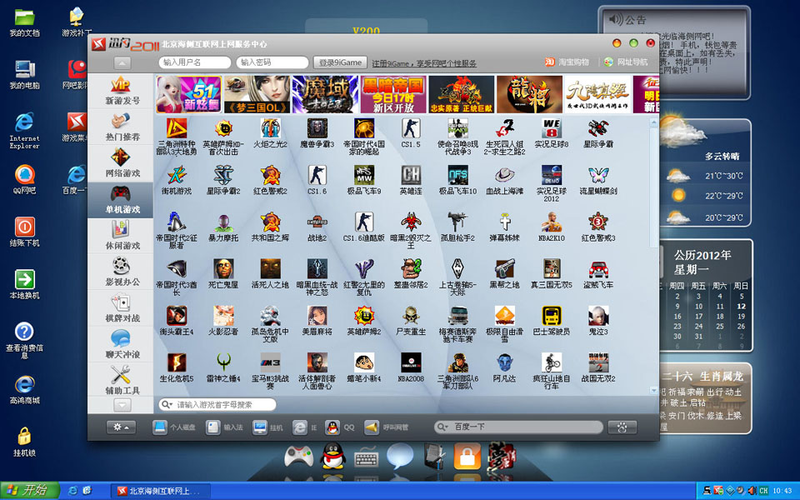Open 网址导航 link
Viewport: 800px width, 500px height.
click(x=626, y=62)
